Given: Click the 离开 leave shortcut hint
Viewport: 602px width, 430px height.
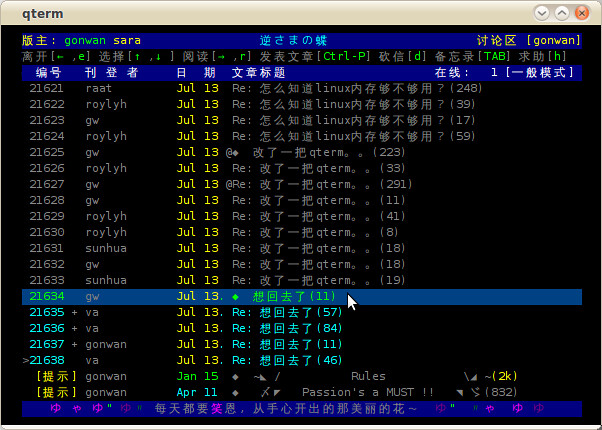Looking at the screenshot, I should coord(57,56).
